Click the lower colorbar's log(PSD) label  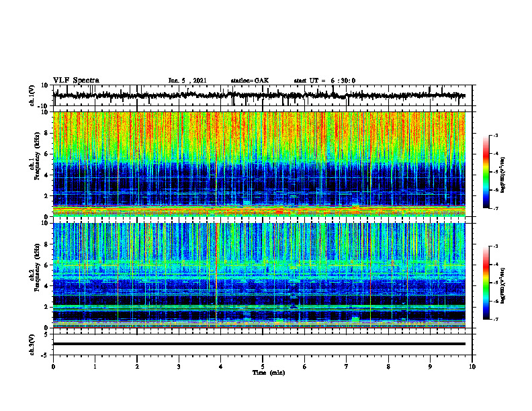click(503, 285)
